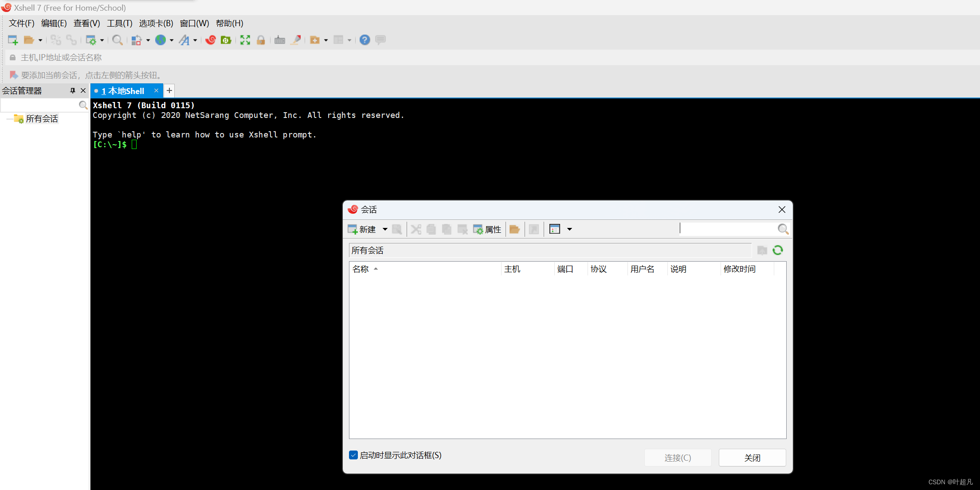The width and height of the screenshot is (980, 490).
Task: Click the keyboard key mapping icon
Action: pos(280,40)
